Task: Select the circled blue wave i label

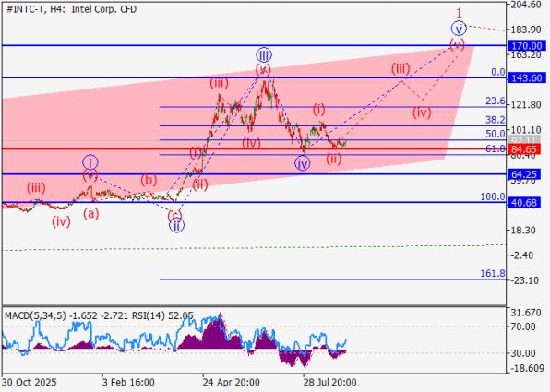Action: click(x=90, y=162)
